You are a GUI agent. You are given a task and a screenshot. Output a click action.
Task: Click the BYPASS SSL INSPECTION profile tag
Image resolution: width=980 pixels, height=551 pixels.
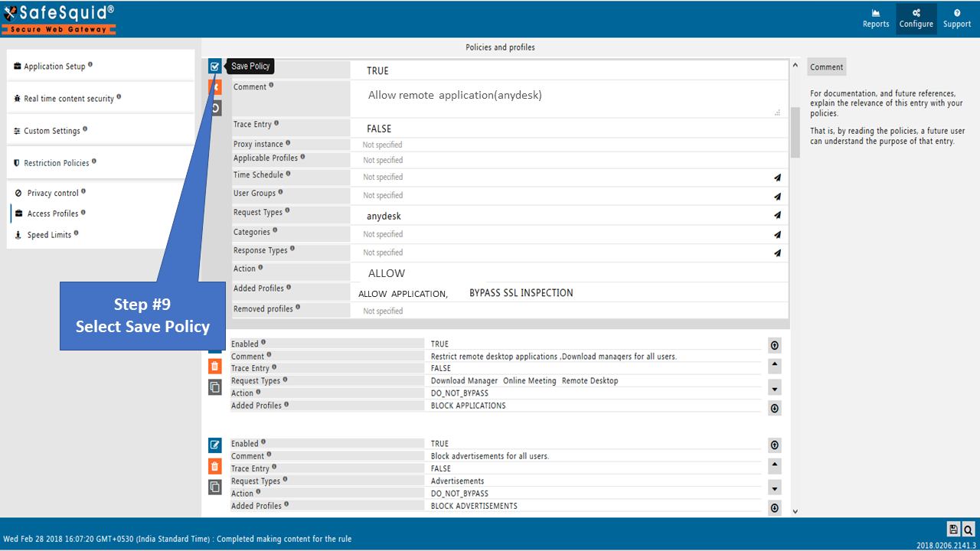[x=521, y=293]
